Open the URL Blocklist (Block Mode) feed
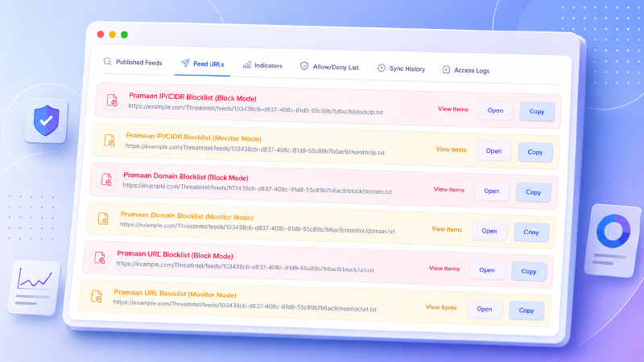The image size is (644, 362). coord(487,270)
